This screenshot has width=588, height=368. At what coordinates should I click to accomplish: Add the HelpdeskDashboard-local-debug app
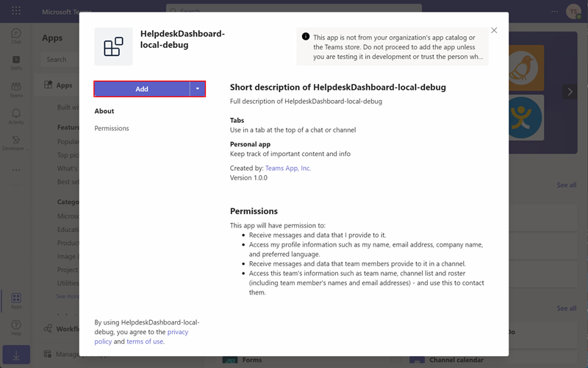tap(142, 89)
